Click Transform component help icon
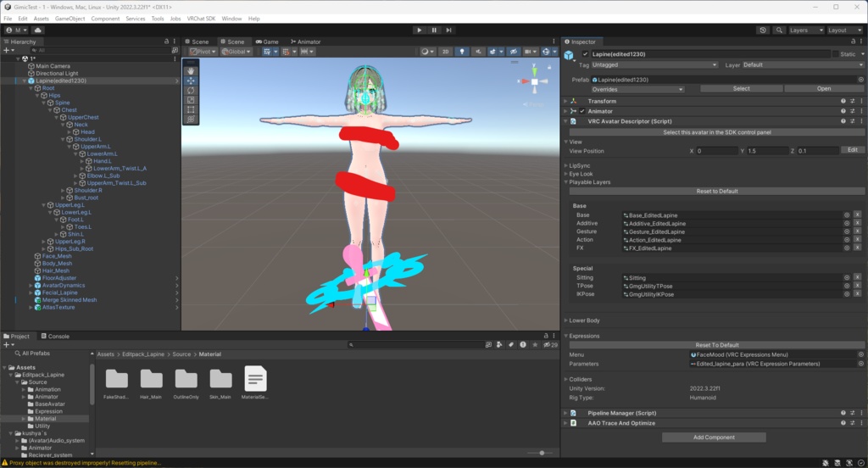This screenshot has width=868, height=468. coord(843,102)
